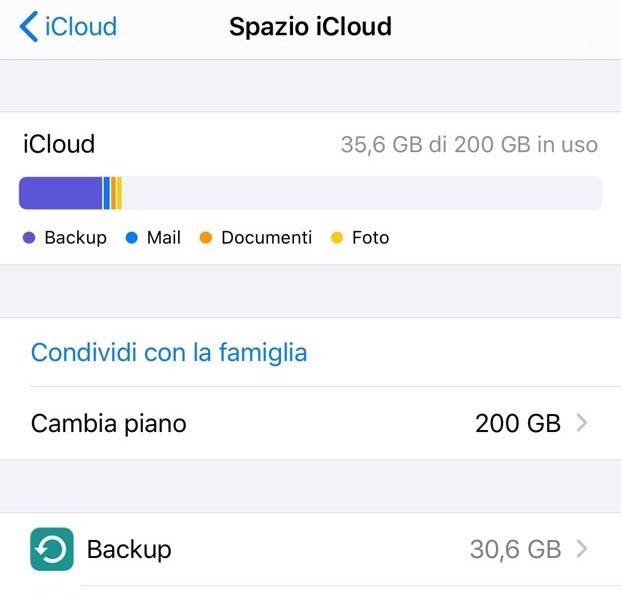Tap the Spazio iCloud page title
Viewport: 621px width, 594px height.
tap(310, 27)
